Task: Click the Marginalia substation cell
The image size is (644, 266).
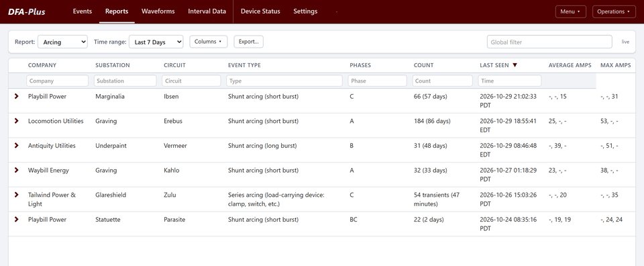Action: (109, 97)
